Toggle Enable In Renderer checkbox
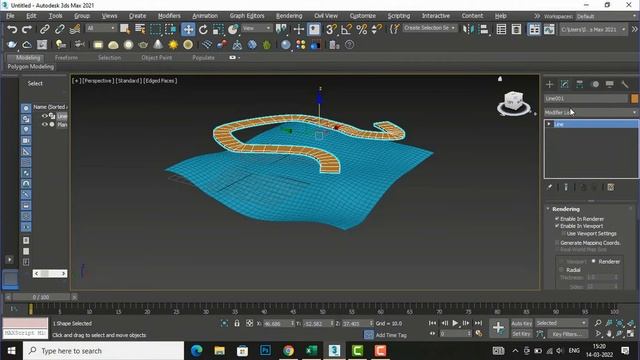The height and width of the screenshot is (360, 640). 557,219
